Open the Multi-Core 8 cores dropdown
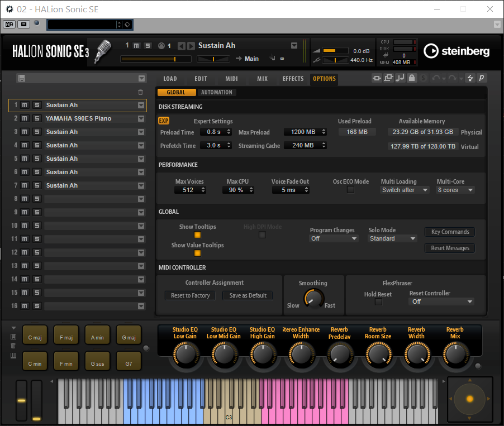504x426 pixels. pos(455,190)
